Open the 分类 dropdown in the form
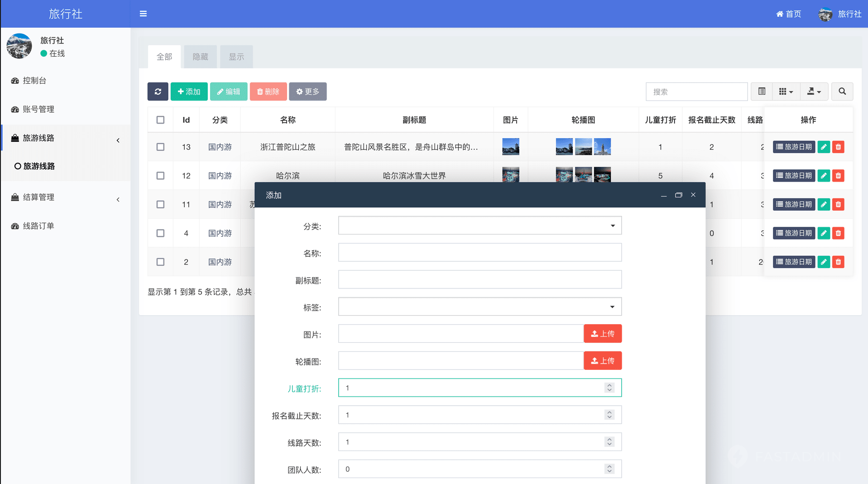868x484 pixels. click(x=480, y=225)
